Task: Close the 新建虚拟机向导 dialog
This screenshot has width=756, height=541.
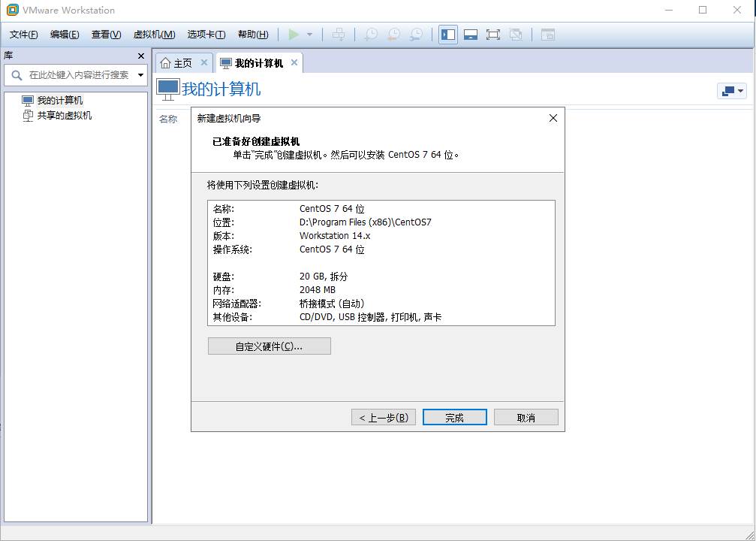Action: (x=553, y=118)
